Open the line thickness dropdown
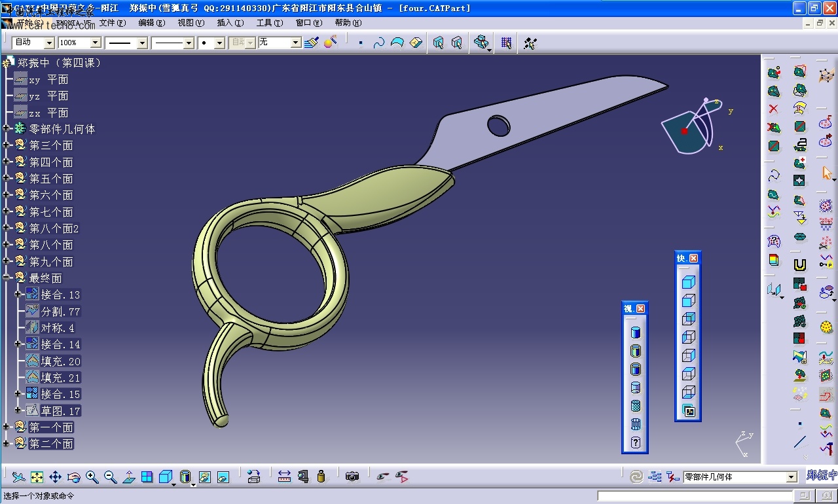Viewport: 838px width, 504px height. tap(142, 43)
